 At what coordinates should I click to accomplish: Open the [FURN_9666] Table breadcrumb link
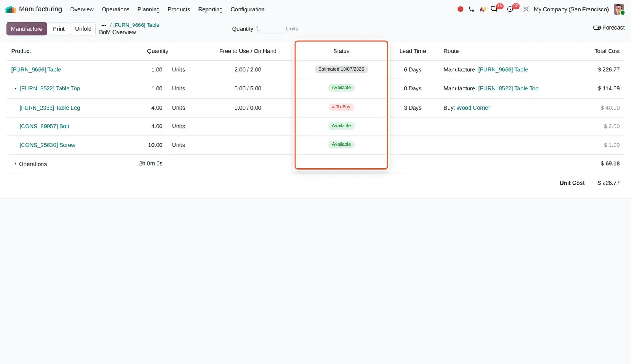coord(136,25)
